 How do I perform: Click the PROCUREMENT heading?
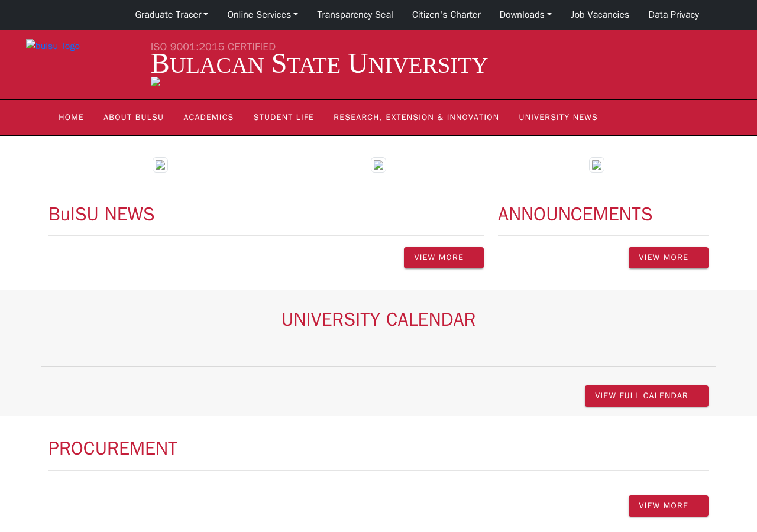[113, 448]
